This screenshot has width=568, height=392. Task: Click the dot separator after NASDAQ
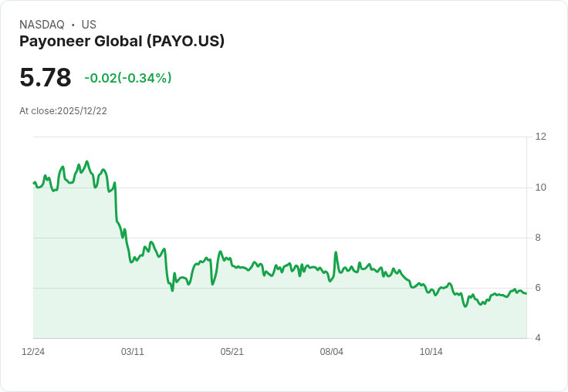click(x=73, y=25)
